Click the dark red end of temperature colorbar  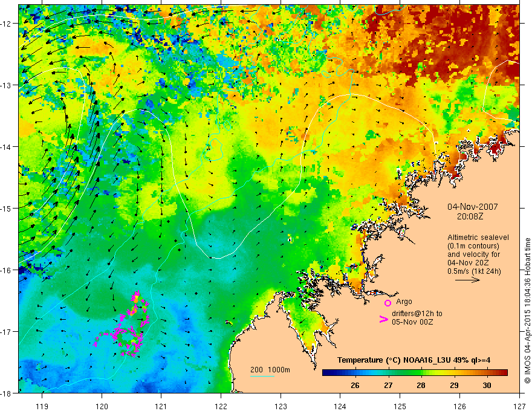tap(503, 373)
